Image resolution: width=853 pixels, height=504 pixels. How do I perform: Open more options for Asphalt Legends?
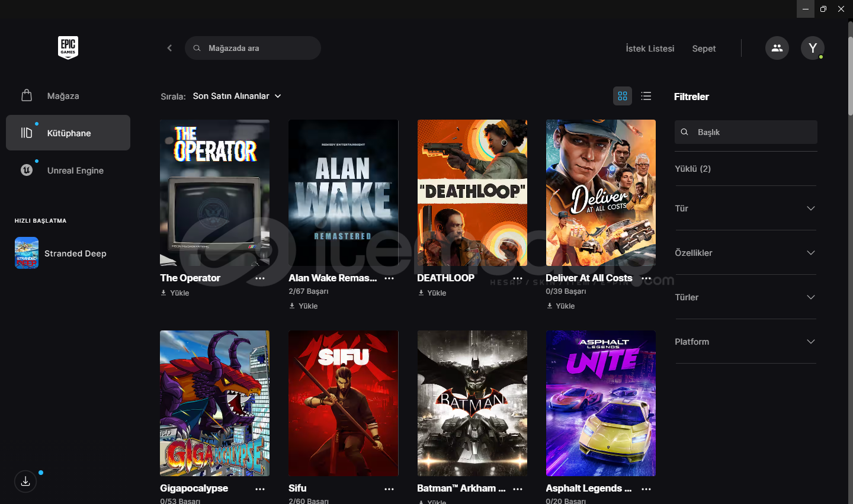click(646, 489)
